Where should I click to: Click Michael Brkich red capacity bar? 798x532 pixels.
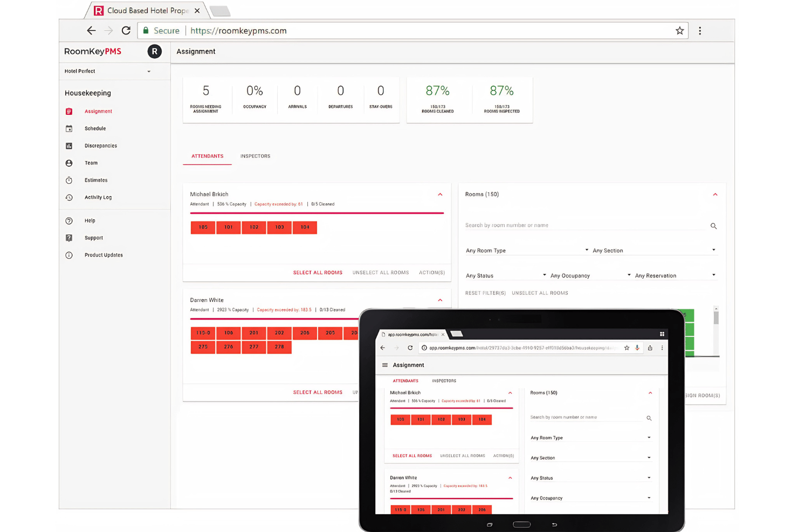coord(317,213)
